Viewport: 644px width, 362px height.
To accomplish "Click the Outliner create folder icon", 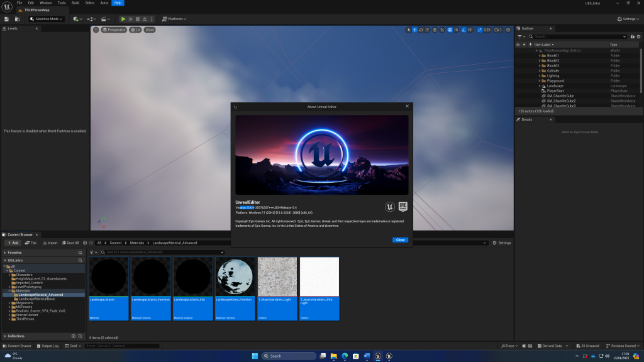I will click(633, 36).
